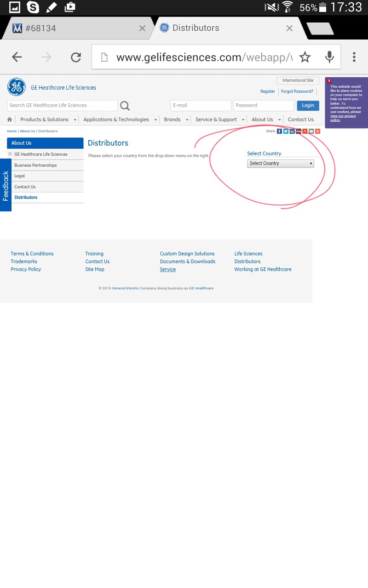This screenshot has height=588, width=368.
Task: Open the Feedback side tab
Action: tap(6, 185)
